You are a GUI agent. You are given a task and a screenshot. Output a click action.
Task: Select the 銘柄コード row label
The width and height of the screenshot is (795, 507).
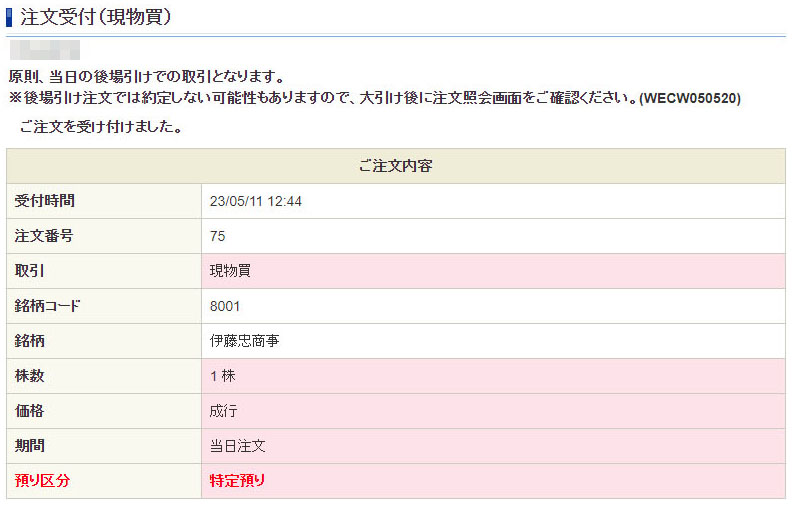tap(48, 306)
